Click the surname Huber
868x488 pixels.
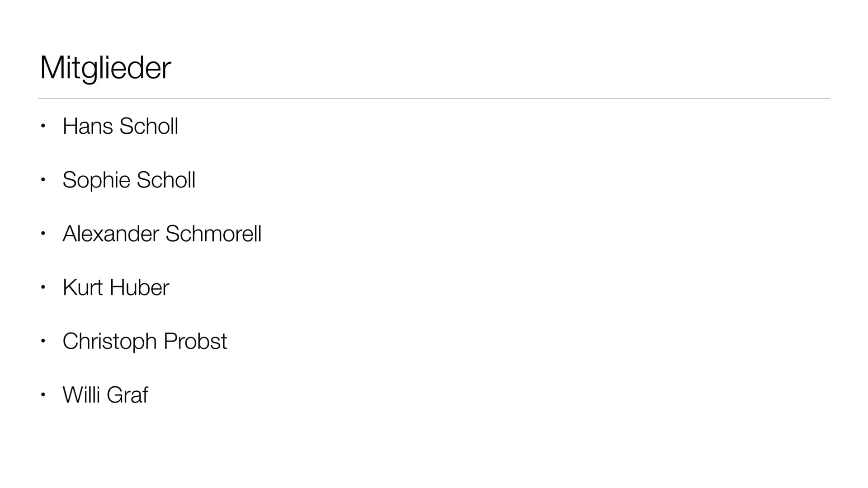click(x=139, y=287)
